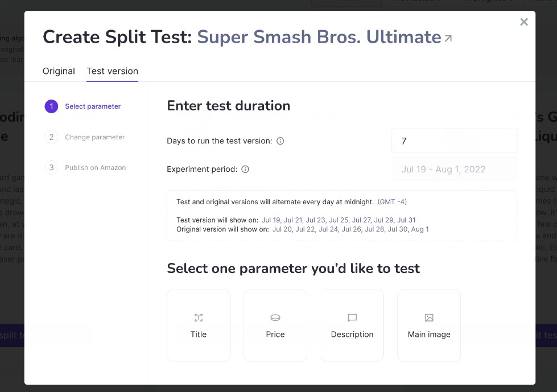
Task: Click info icon beside Experiment period
Action: 245,170
